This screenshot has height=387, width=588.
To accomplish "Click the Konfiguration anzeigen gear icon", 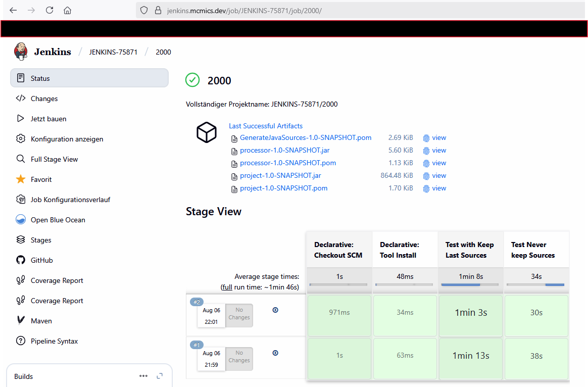I will [21, 139].
